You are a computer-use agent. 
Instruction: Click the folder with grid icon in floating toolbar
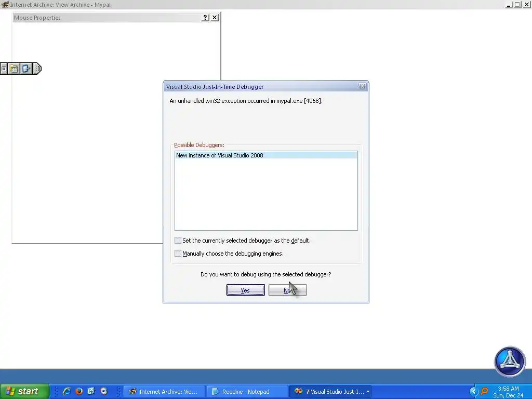tap(14, 69)
